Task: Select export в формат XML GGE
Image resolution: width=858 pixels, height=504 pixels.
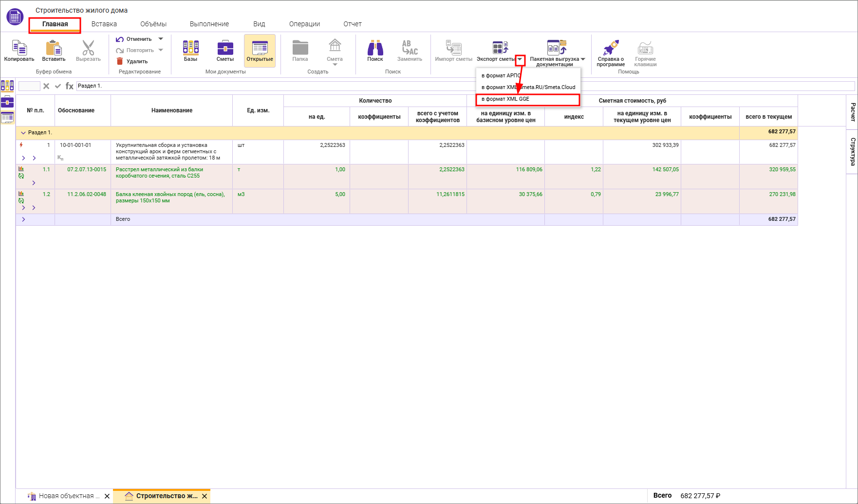Action: click(x=505, y=99)
